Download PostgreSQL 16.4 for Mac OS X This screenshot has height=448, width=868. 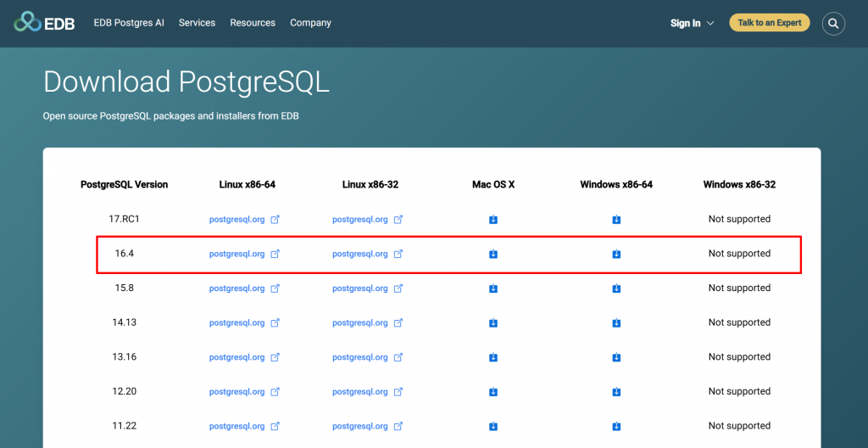coord(493,254)
